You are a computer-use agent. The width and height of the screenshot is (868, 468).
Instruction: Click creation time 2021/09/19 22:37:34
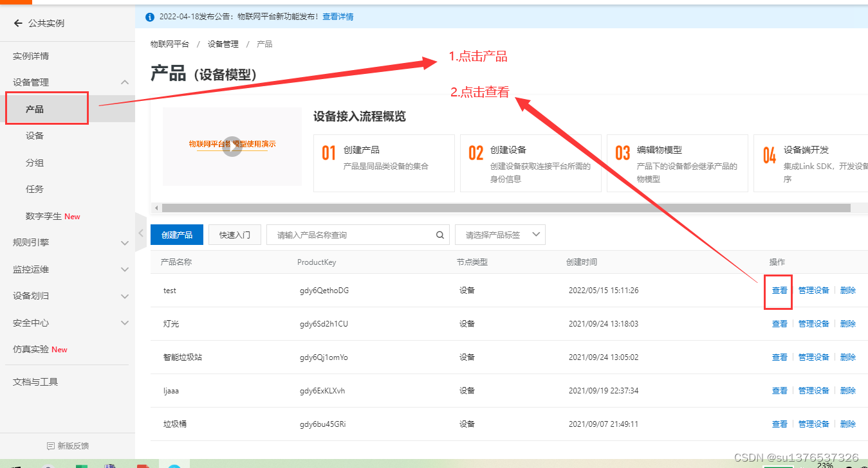point(604,391)
